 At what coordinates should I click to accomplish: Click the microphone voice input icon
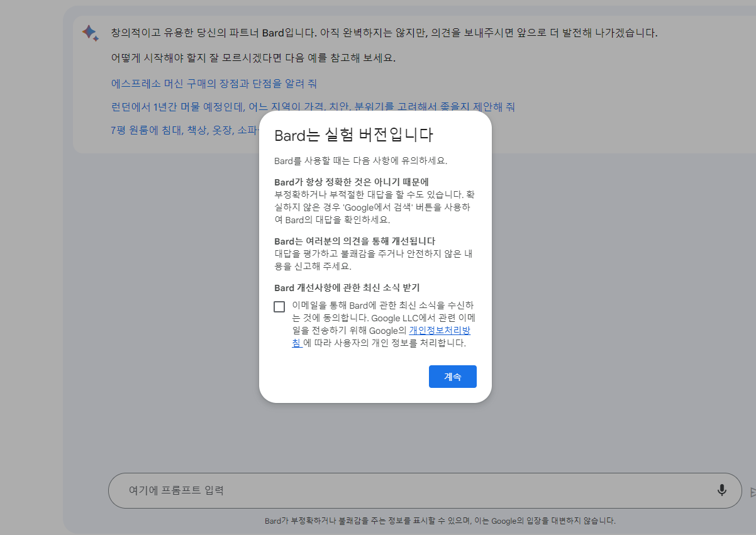722,490
